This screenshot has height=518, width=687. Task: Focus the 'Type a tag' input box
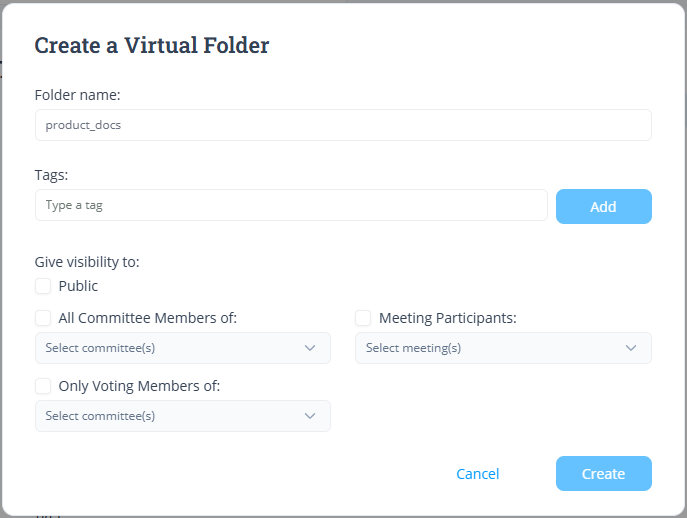pyautogui.click(x=291, y=205)
